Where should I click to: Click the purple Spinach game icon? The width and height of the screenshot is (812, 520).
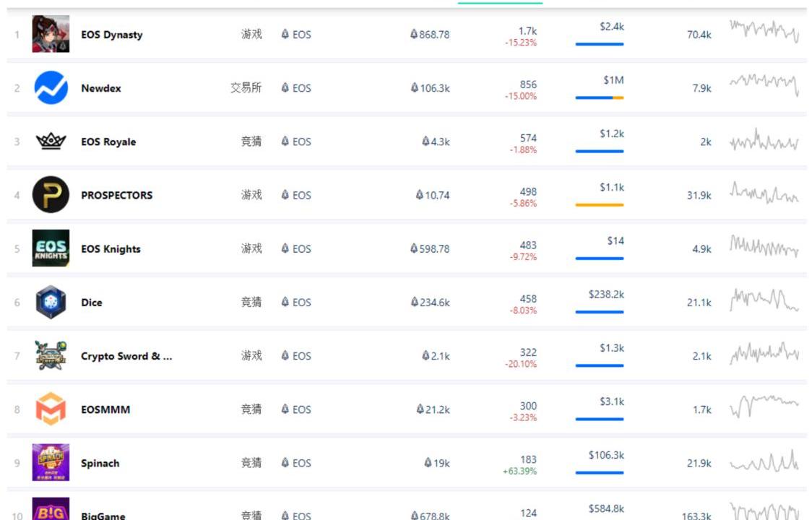51,462
